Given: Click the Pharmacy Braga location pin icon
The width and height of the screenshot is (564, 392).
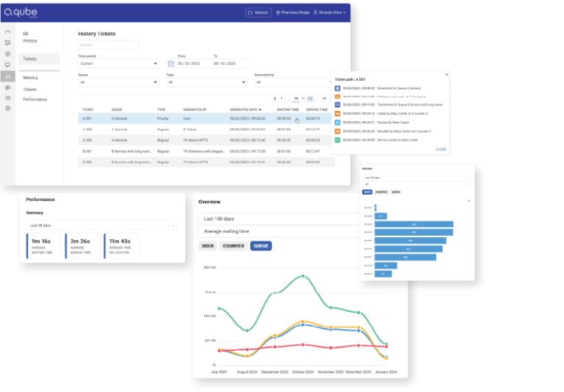Looking at the screenshot, I should click(x=279, y=12).
